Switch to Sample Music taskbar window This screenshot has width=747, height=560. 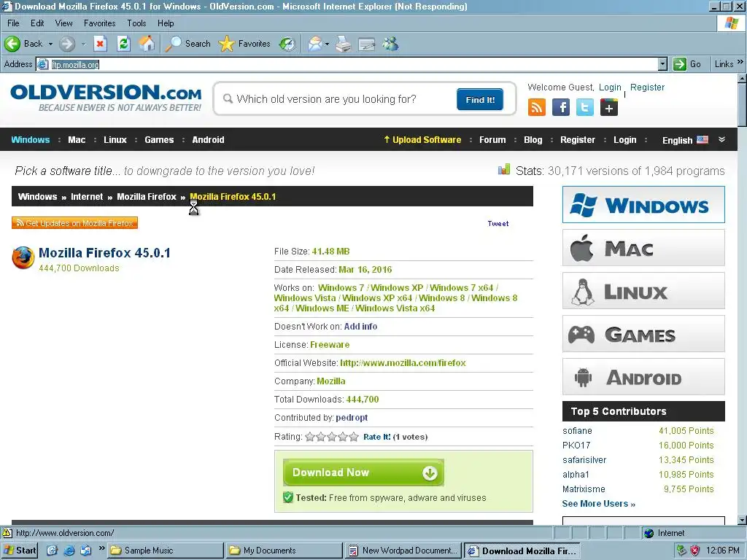coord(166,551)
